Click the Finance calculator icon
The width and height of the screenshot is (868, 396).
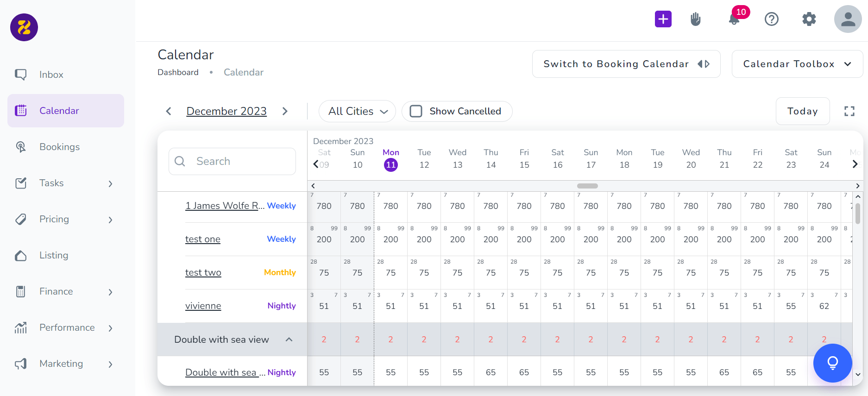[x=21, y=291]
